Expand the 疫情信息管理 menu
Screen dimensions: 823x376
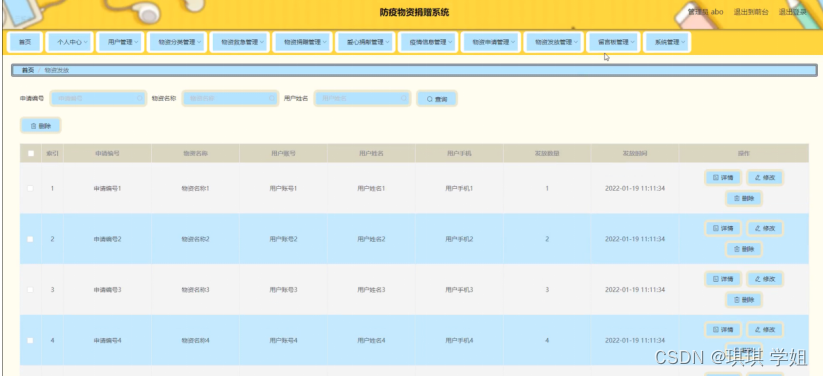coord(428,43)
